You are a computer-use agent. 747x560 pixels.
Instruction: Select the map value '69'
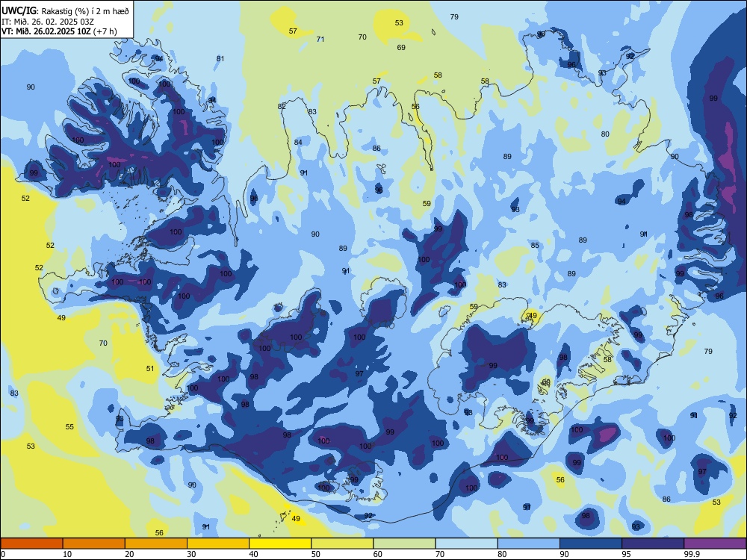tap(401, 47)
